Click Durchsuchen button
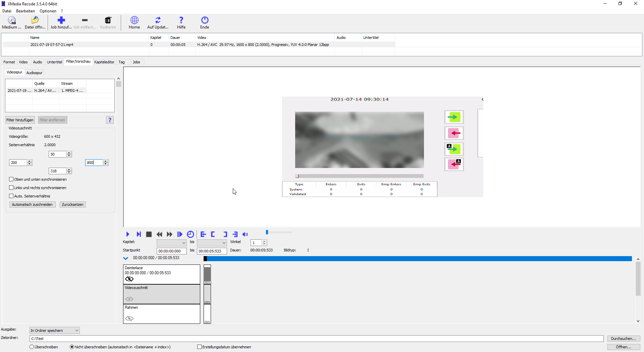The image size is (644, 352). 624,339
